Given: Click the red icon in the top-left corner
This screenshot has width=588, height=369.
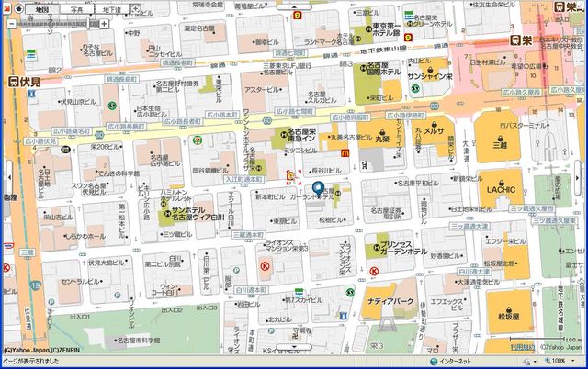Looking at the screenshot, I should [x=7, y=9].
